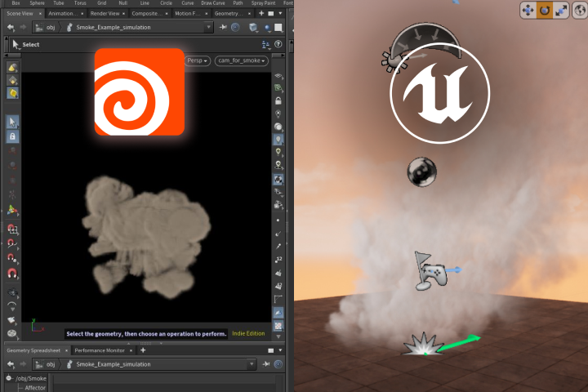Viewport: 588px width, 392px height.
Task: Open selection options dropdown icon beside help
Action: [265, 45]
